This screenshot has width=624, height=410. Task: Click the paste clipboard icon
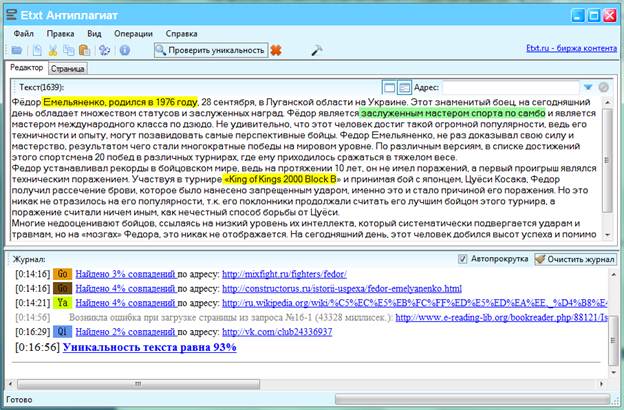click(84, 51)
